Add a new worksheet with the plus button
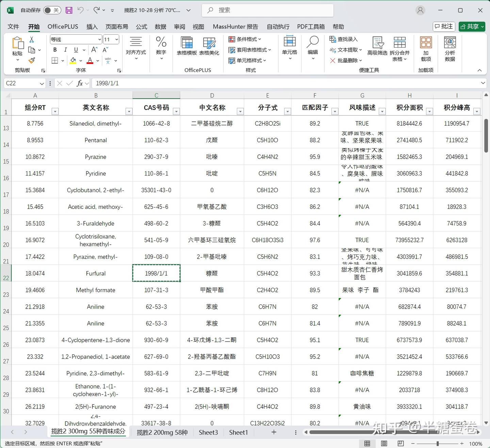The width and height of the screenshot is (490, 448). (274, 432)
